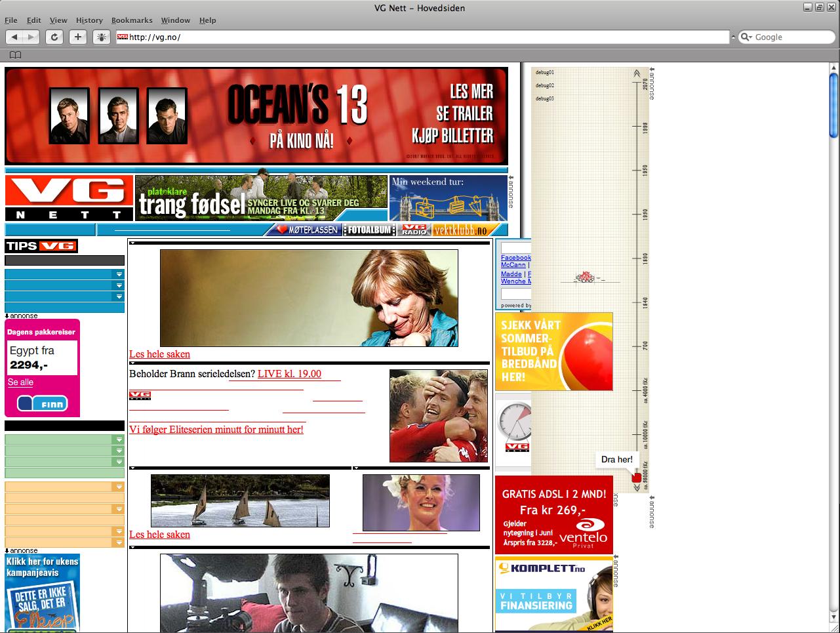Expand the second green sidebar dropdown

point(119,451)
